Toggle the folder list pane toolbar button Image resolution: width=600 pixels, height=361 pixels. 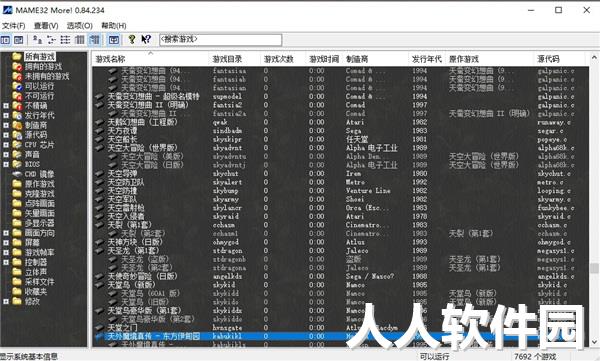[x=5, y=39]
